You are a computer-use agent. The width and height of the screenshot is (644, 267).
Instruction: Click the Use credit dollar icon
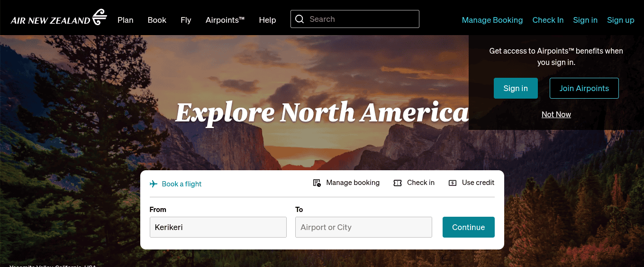(453, 183)
